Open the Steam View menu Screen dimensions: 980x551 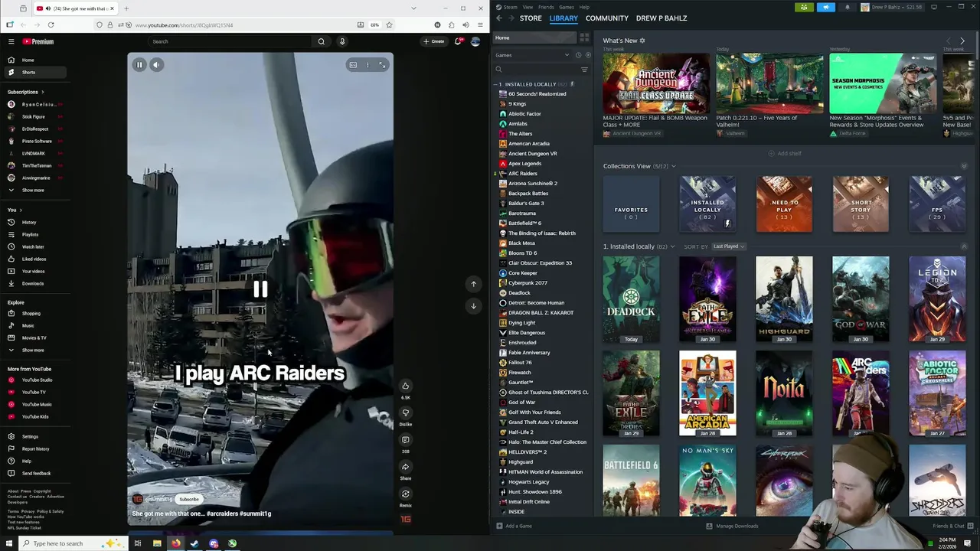coord(528,7)
